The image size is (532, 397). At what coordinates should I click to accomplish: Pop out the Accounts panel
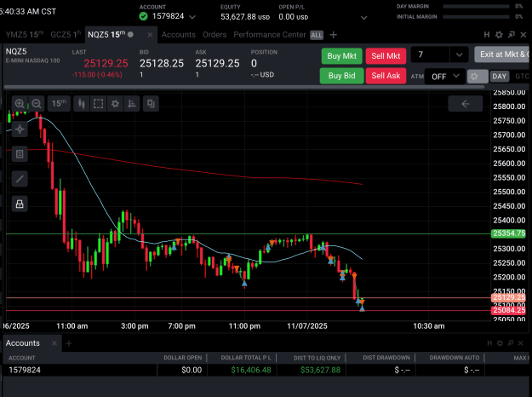point(510,343)
